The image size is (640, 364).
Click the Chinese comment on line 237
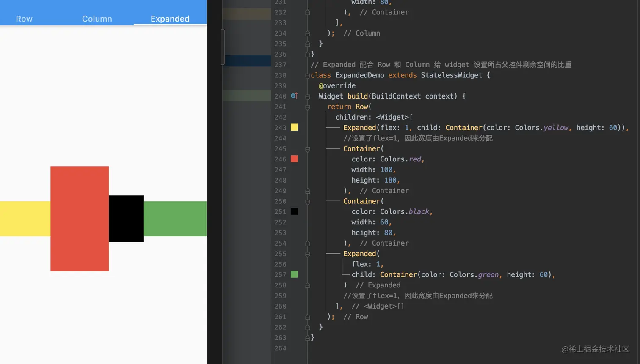pos(441,65)
